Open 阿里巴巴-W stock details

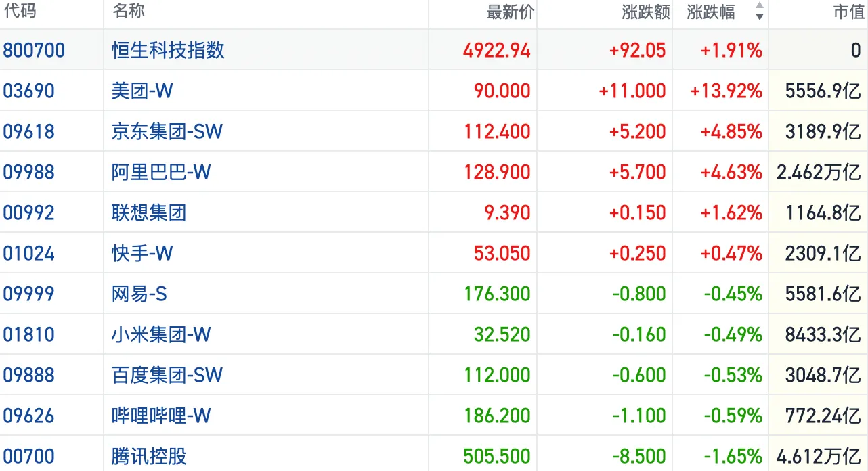point(161,172)
